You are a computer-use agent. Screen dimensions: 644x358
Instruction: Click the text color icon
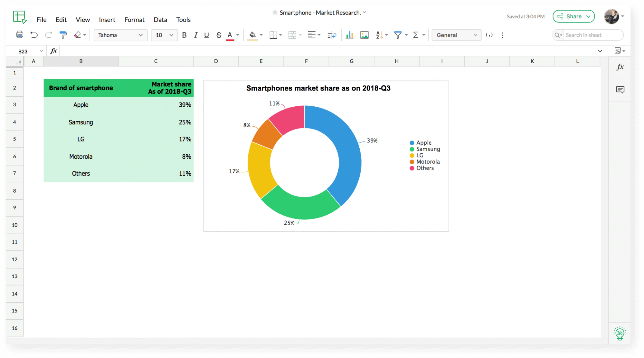(230, 35)
